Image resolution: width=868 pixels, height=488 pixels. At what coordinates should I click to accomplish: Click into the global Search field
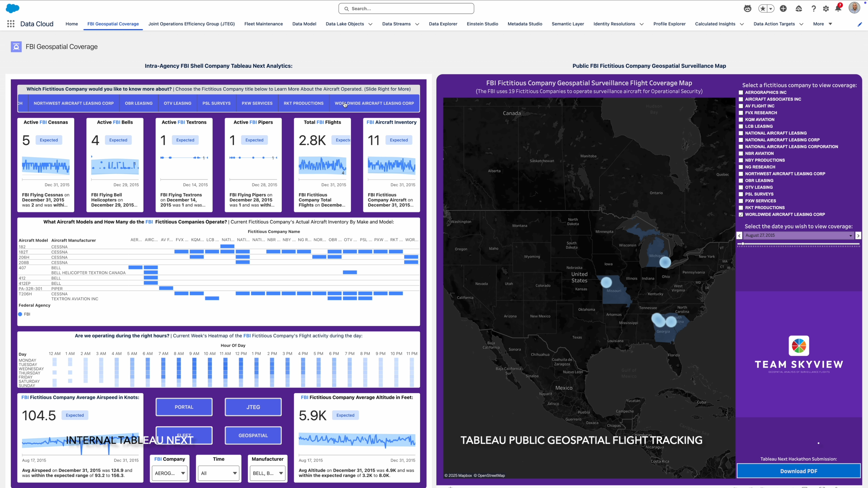click(x=406, y=9)
